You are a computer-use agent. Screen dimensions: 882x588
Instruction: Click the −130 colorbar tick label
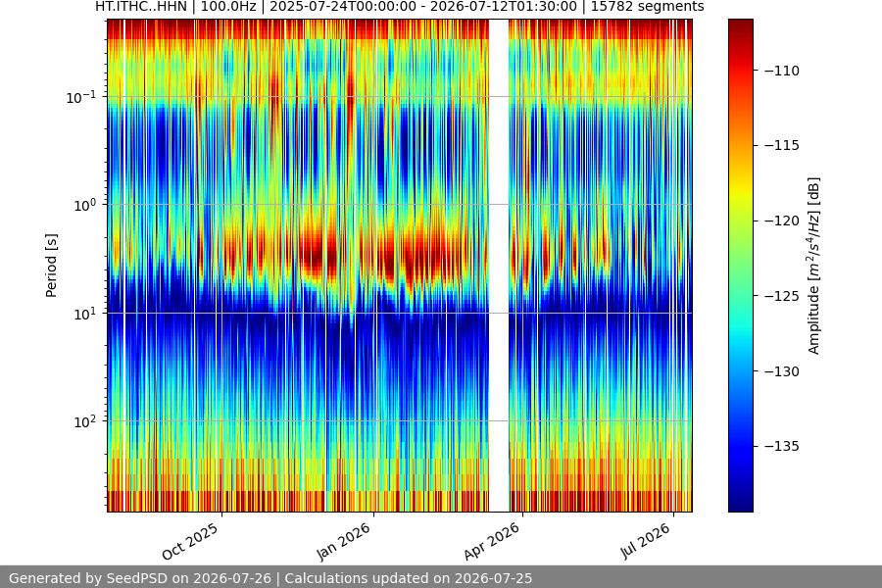point(782,371)
